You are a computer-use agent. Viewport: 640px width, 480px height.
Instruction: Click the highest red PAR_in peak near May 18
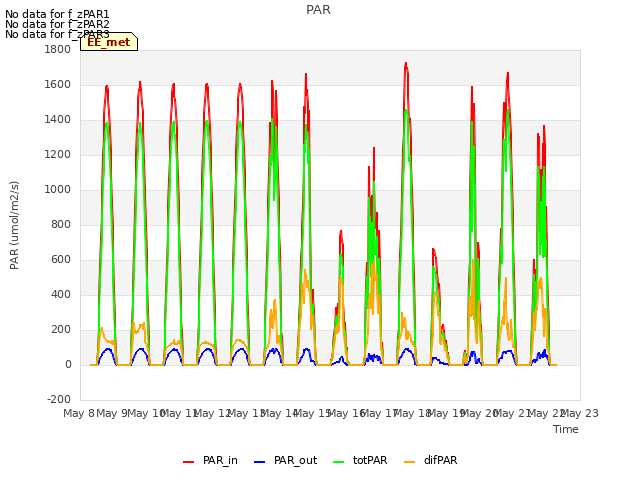tap(406, 64)
